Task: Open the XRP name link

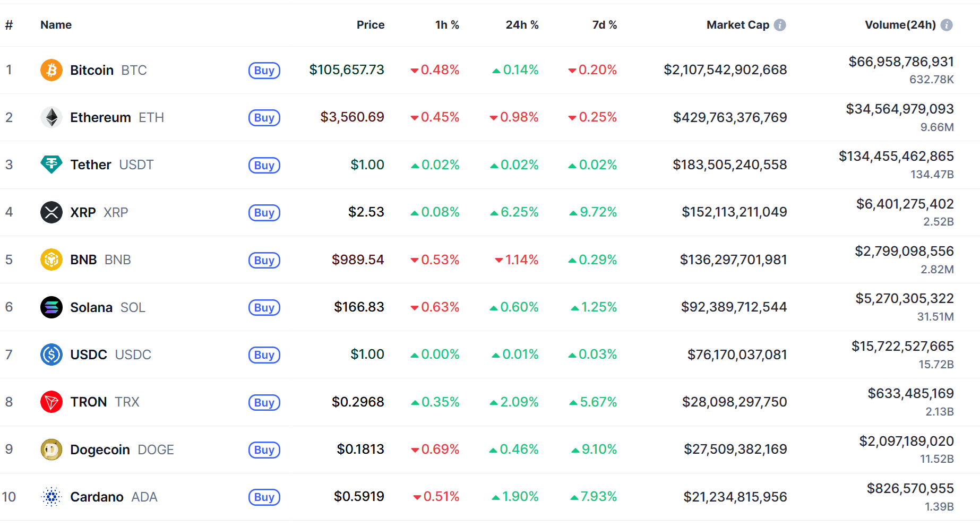Action: [99, 212]
